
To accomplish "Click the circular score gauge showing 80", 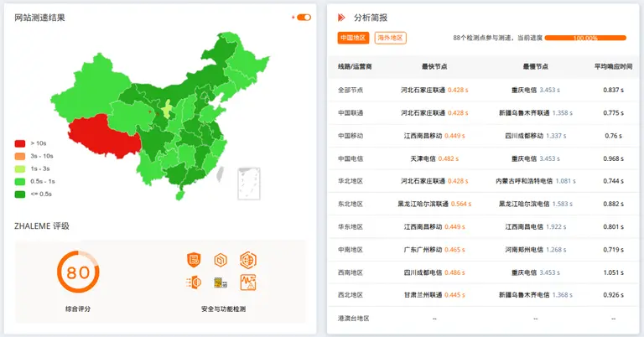I will click(x=78, y=272).
